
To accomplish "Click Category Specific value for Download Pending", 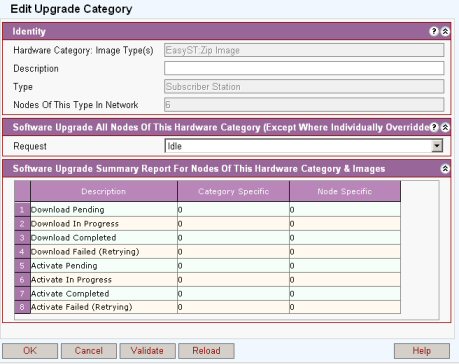I will click(233, 210).
